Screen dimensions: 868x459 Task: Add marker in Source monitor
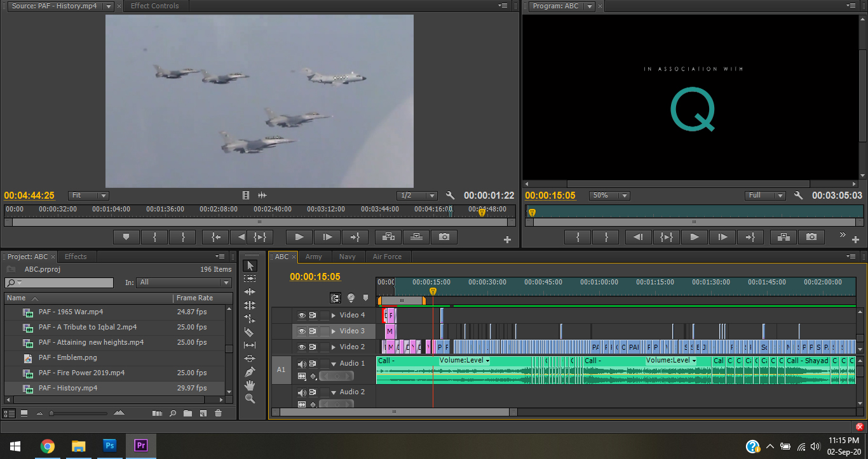click(x=126, y=237)
